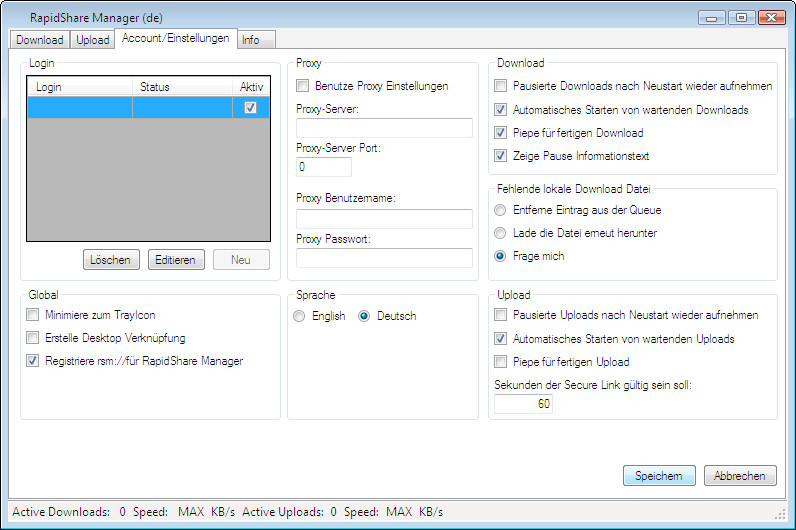Click the Secure Link seconds field

(x=523, y=404)
